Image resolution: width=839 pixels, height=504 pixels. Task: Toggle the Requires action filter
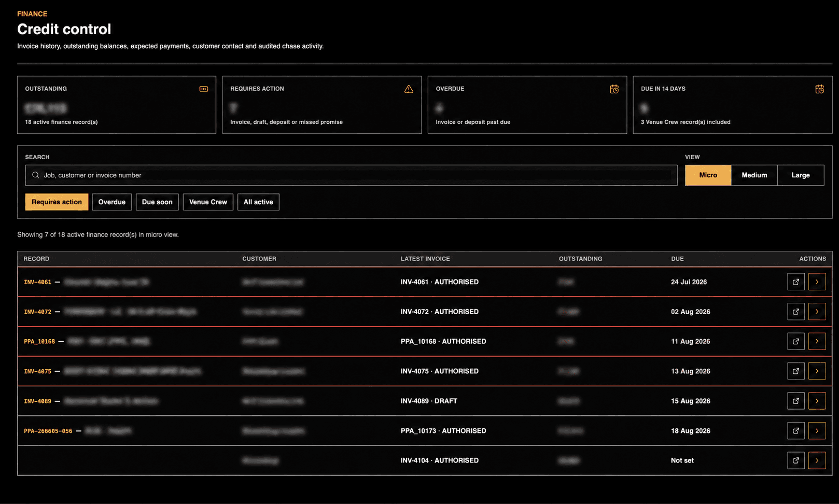(57, 202)
